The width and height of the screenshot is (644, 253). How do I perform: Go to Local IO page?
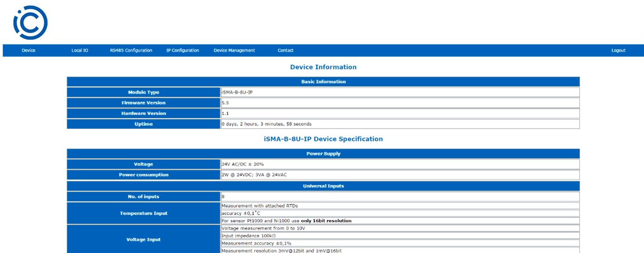pos(80,50)
